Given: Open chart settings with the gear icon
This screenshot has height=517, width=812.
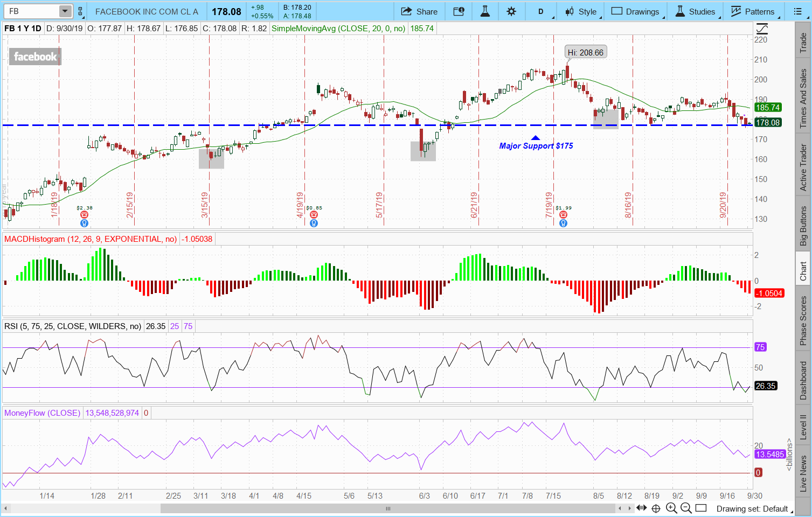Looking at the screenshot, I should pos(511,11).
